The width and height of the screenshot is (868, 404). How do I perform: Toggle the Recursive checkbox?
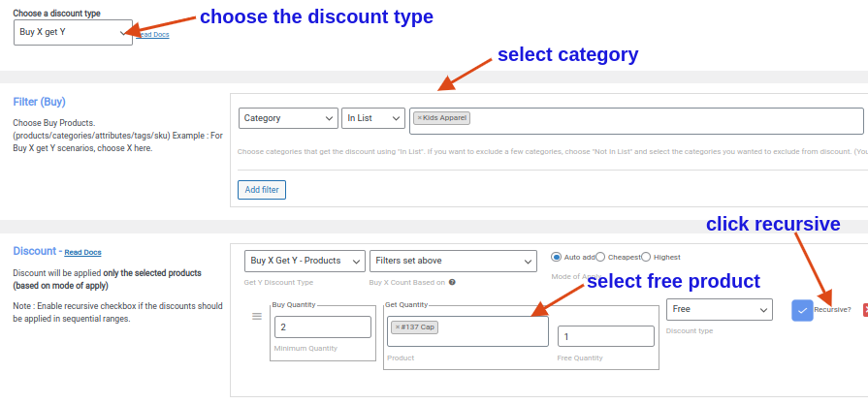click(x=802, y=310)
